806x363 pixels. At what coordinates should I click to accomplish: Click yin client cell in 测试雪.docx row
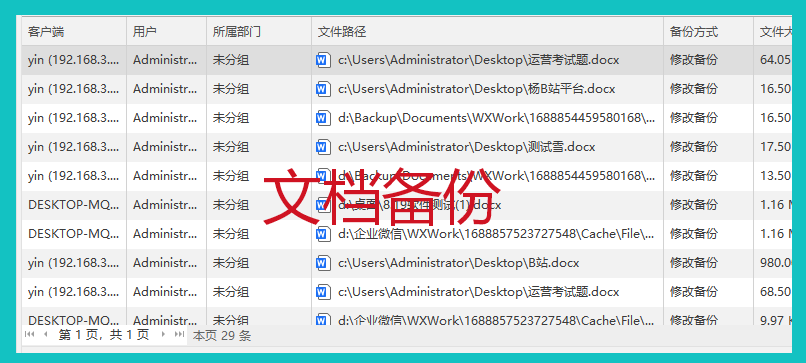point(74,148)
